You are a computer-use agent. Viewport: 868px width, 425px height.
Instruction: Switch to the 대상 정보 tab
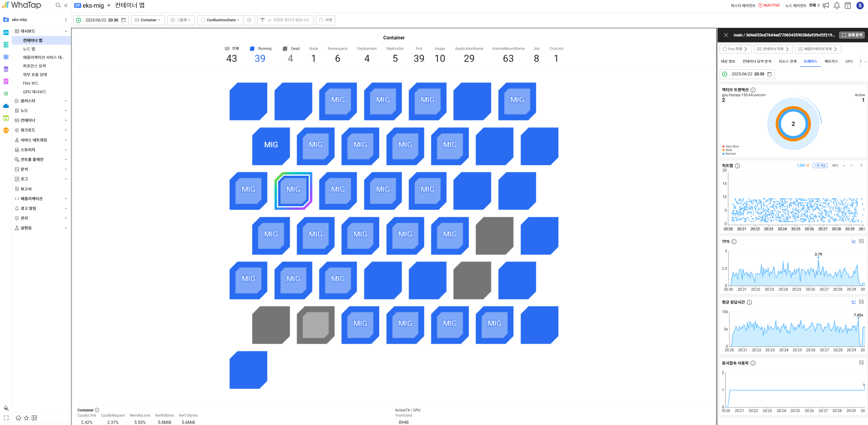point(728,61)
